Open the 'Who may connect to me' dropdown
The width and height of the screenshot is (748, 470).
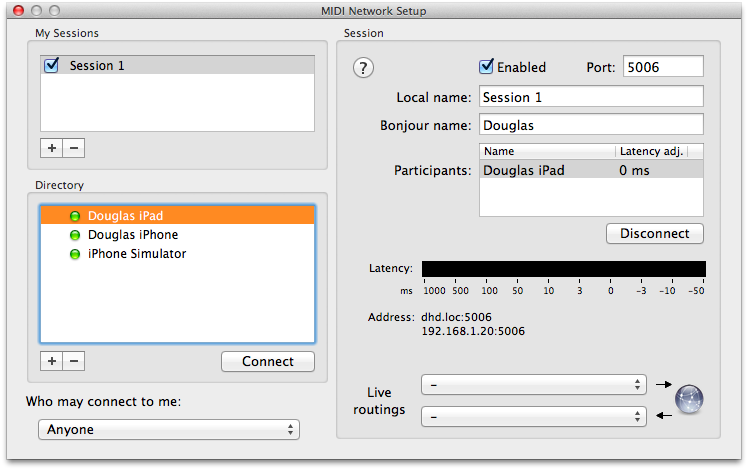click(x=168, y=429)
